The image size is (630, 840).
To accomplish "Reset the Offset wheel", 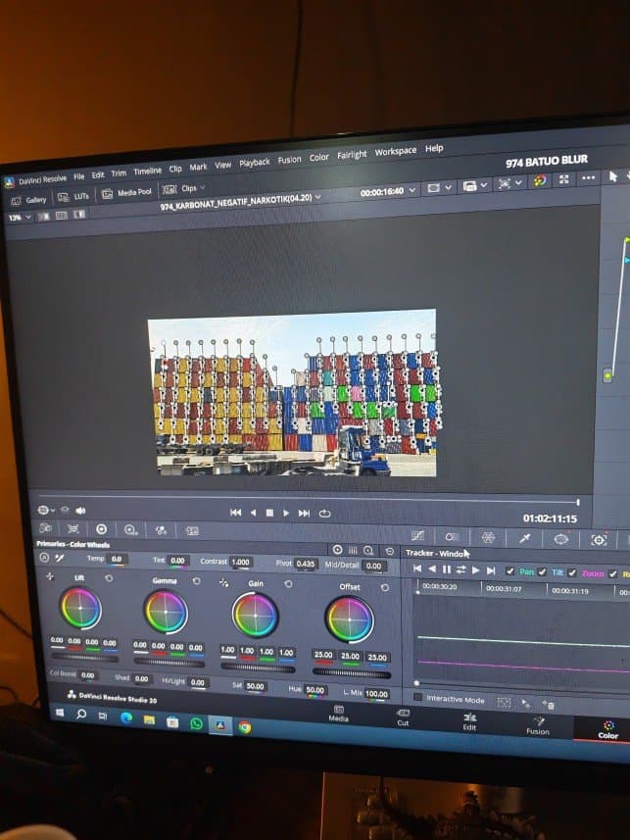I will (385, 588).
